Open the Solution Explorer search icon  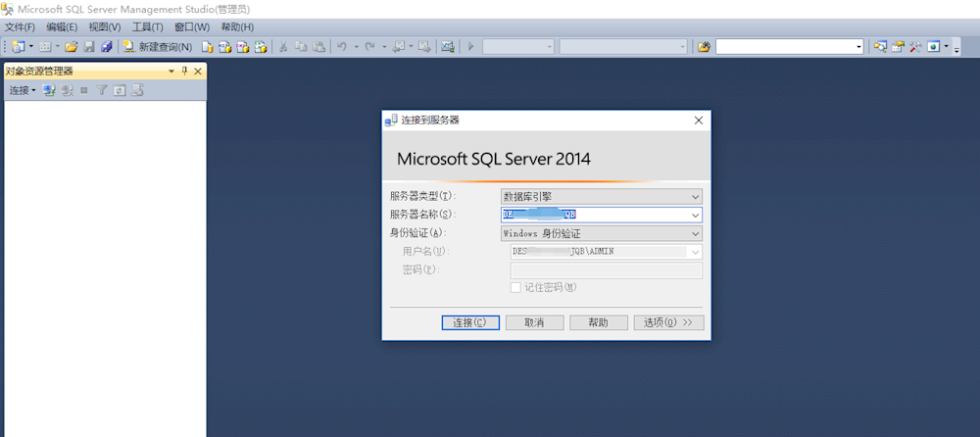[x=880, y=46]
